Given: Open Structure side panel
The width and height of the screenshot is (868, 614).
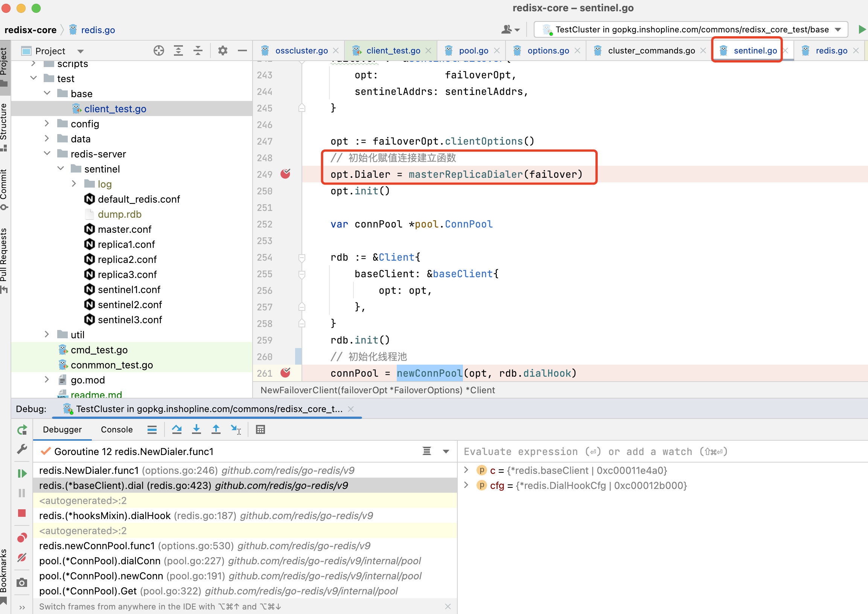Looking at the screenshot, I should click(4, 127).
